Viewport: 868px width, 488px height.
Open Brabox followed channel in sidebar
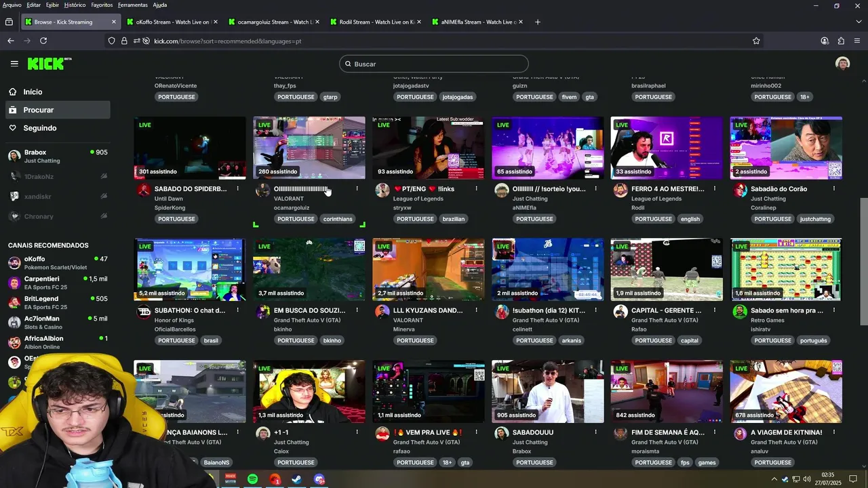(58, 156)
